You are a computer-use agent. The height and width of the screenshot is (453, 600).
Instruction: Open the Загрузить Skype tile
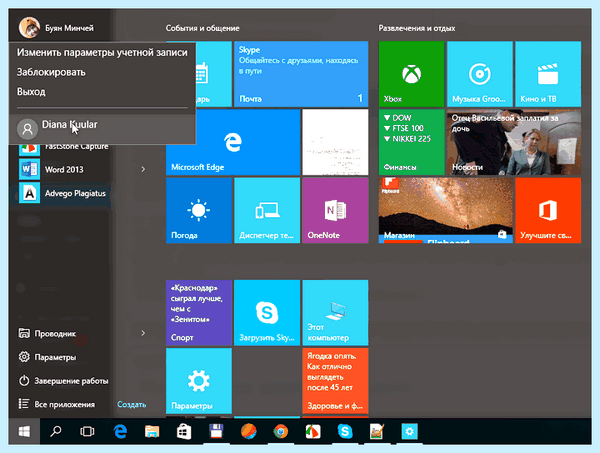pos(267,313)
